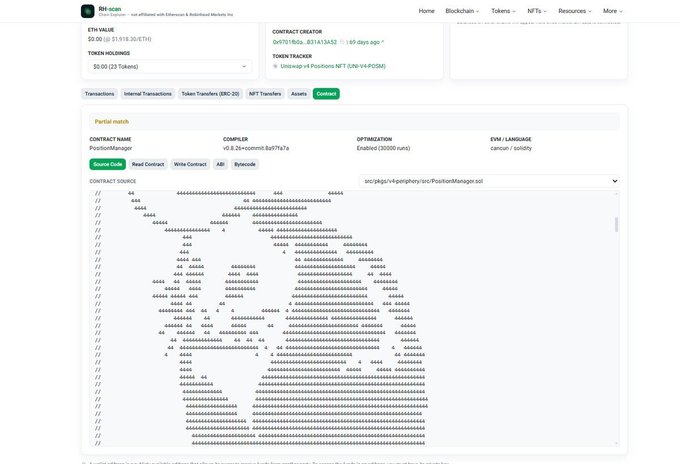Click the source code viewer scrollbar thumb
Viewport: 680px width, 464px height.
[616, 225]
